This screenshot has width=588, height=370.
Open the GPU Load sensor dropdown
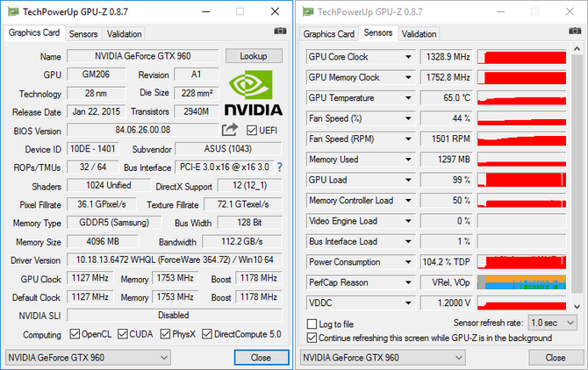[408, 180]
